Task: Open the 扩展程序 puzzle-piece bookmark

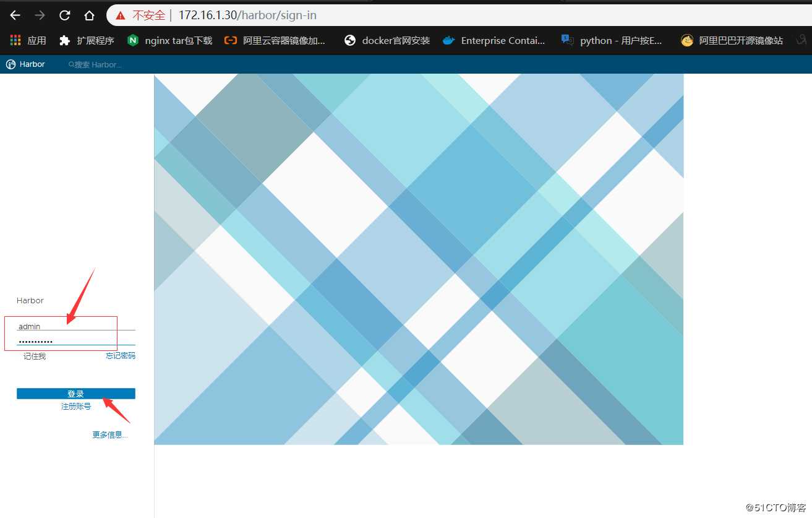Action: (87, 40)
